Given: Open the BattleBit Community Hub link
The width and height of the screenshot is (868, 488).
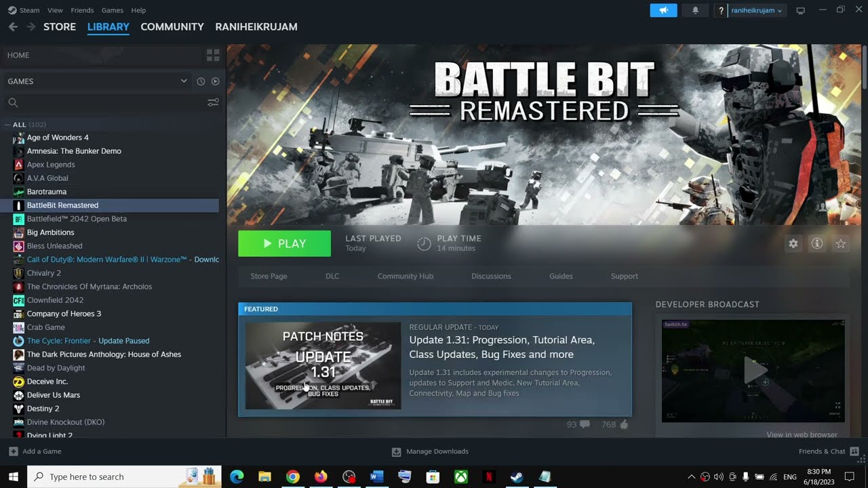Looking at the screenshot, I should [406, 277].
